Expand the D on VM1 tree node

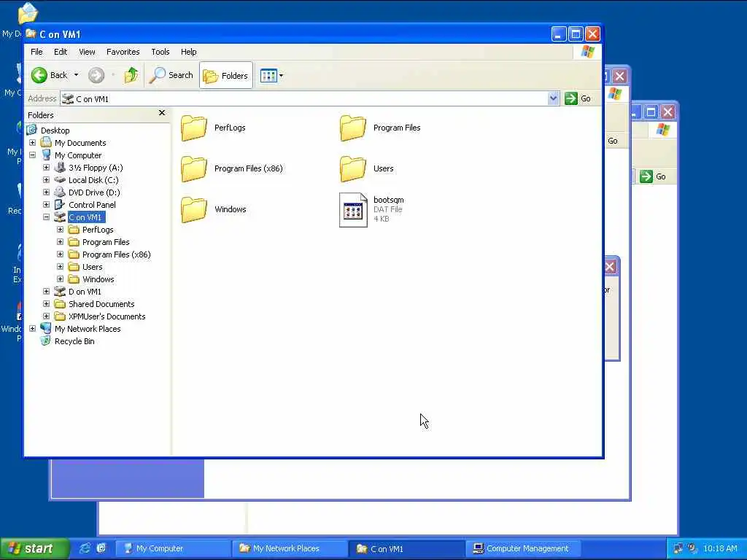[x=46, y=292]
